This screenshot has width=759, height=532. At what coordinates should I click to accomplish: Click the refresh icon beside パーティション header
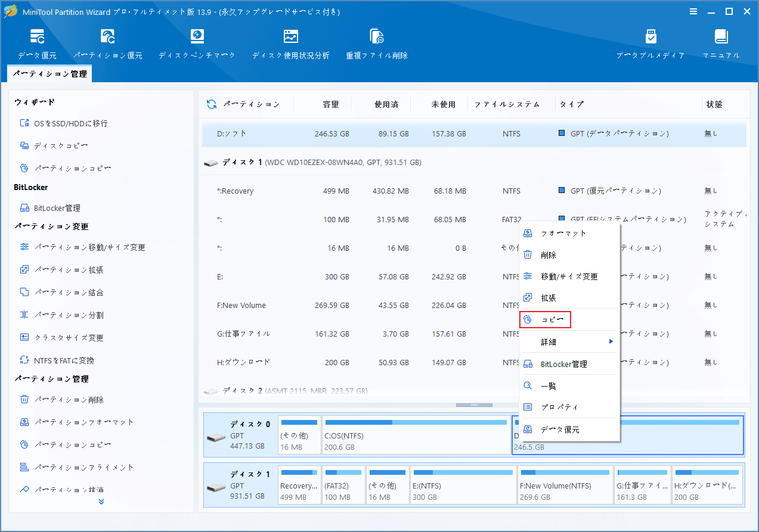(212, 104)
